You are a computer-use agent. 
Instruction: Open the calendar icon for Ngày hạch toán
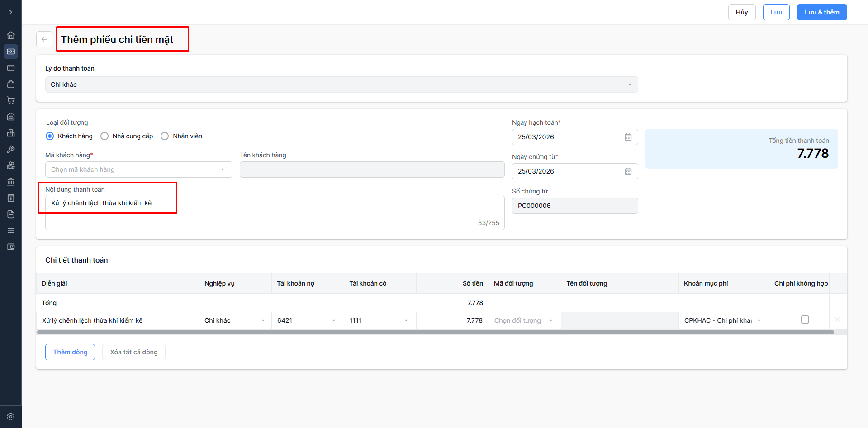628,137
